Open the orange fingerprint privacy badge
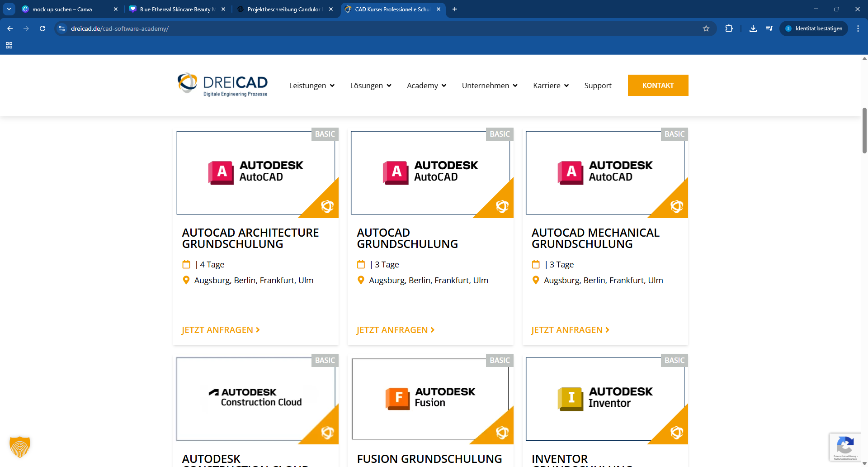This screenshot has width=868, height=467. pos(20,447)
